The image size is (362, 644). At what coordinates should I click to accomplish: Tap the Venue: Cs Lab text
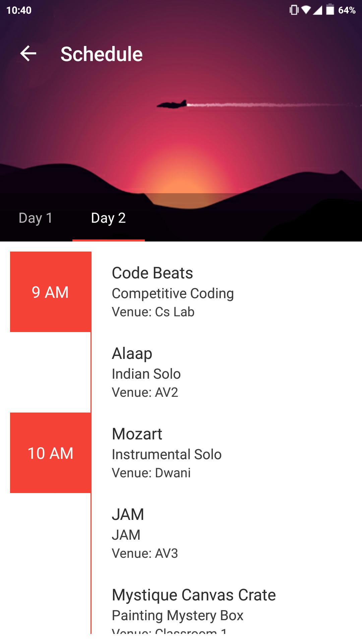[153, 312]
